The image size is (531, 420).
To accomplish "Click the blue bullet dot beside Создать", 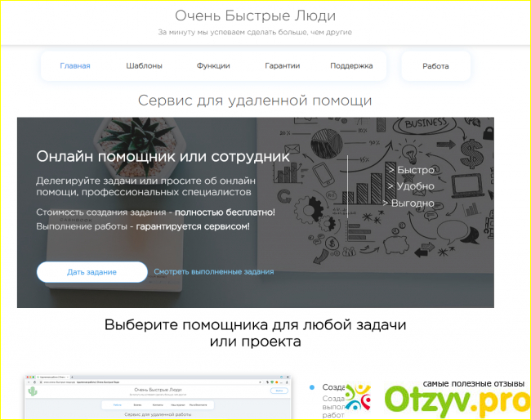I will pos(312,386).
